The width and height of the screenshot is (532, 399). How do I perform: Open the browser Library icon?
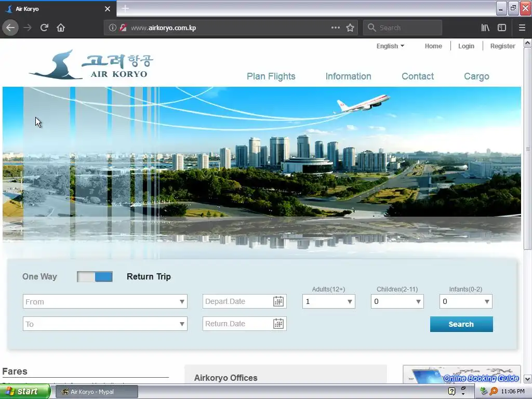click(x=485, y=28)
